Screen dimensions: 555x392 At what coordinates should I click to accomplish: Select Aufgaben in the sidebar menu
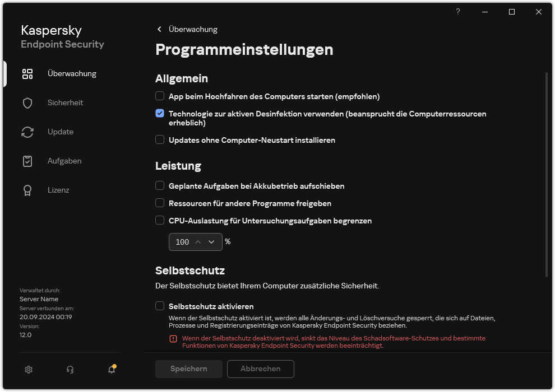point(64,161)
